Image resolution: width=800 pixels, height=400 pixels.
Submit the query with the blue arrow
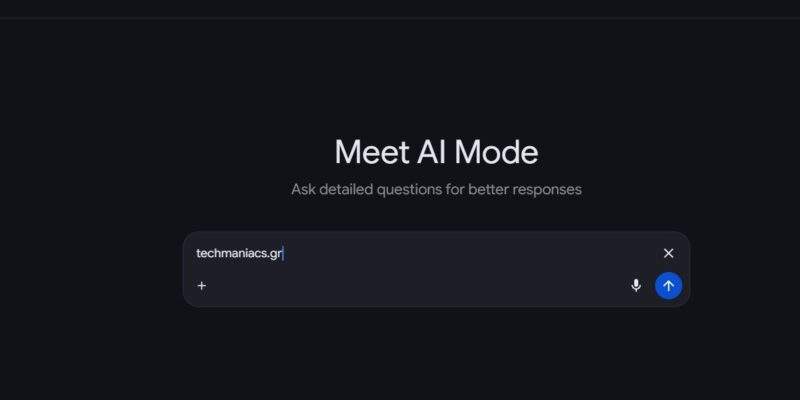(668, 286)
